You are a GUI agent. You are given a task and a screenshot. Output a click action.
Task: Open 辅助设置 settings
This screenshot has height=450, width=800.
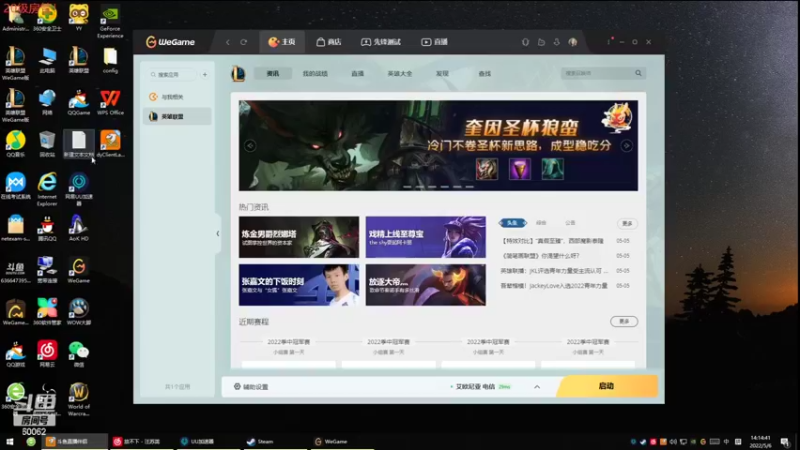251,387
